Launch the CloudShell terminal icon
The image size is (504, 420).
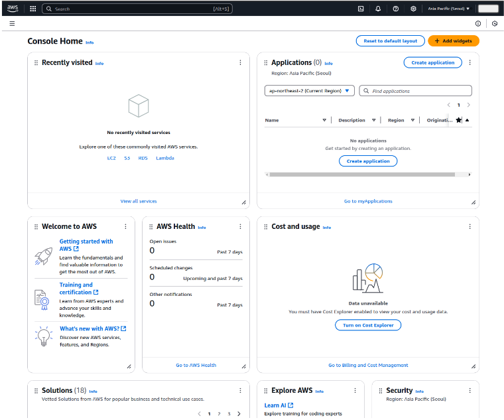[361, 9]
